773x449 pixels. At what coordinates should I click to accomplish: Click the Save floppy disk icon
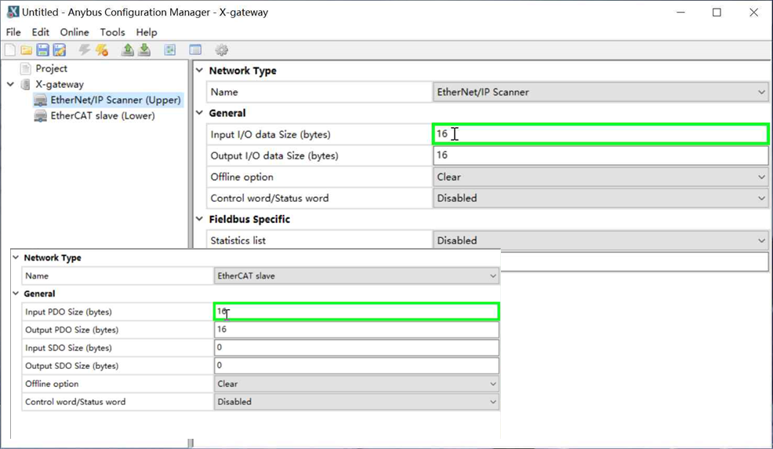coord(43,50)
